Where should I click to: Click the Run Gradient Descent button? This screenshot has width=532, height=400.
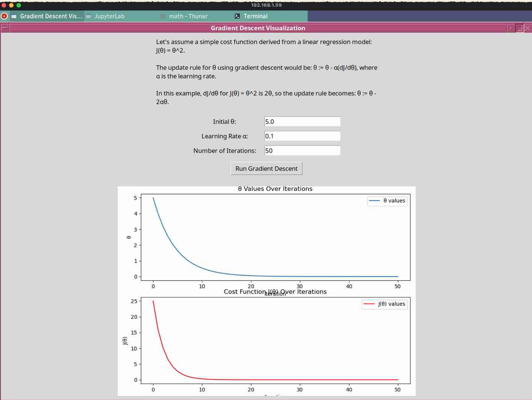coord(266,169)
